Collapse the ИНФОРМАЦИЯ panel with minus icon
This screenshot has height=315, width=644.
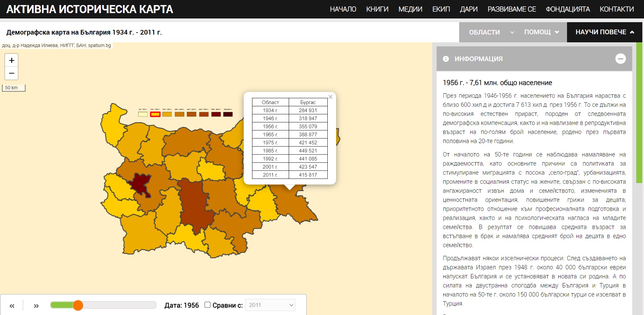coord(620,59)
